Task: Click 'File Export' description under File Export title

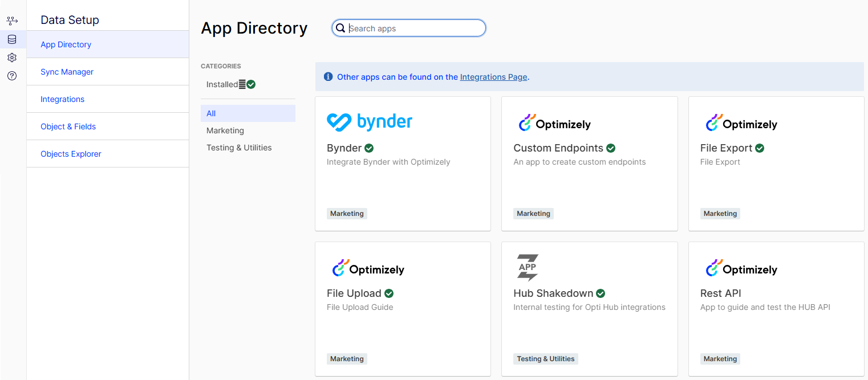Action: point(720,162)
